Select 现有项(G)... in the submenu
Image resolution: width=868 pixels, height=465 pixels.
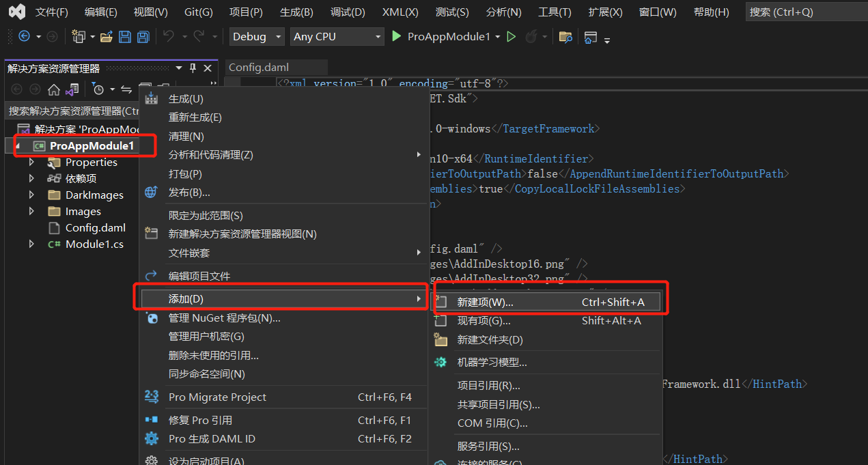pos(548,320)
